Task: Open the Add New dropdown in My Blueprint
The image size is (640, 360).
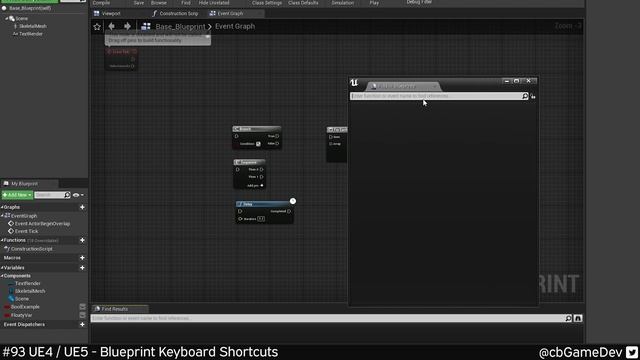Action: tap(17, 195)
